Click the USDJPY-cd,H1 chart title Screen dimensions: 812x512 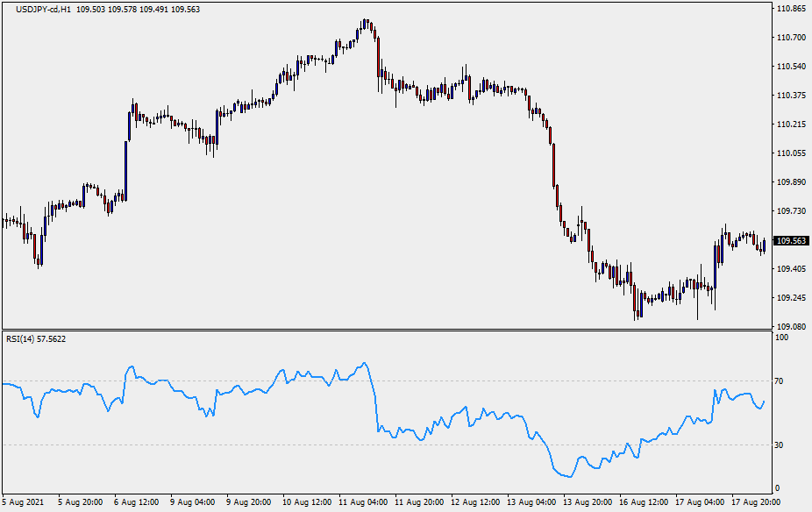[x=42, y=8]
